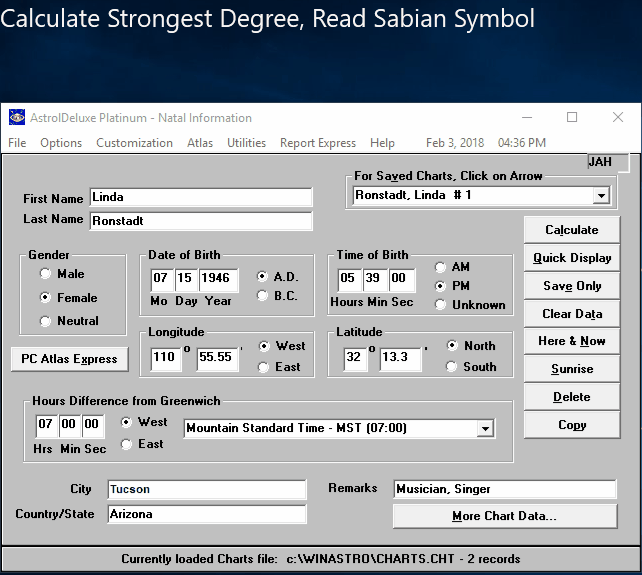This screenshot has width=642, height=575.
Task: Open the Options menu
Action: click(x=61, y=143)
